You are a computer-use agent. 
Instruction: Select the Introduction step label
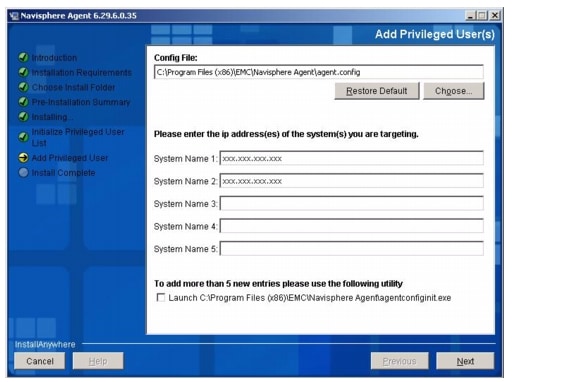point(54,58)
